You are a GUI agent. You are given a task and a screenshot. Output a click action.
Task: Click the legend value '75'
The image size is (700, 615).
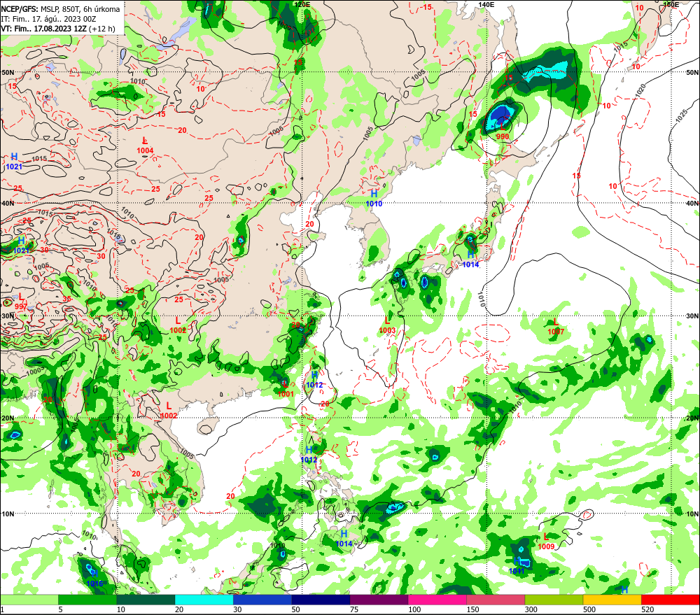[x=354, y=609]
